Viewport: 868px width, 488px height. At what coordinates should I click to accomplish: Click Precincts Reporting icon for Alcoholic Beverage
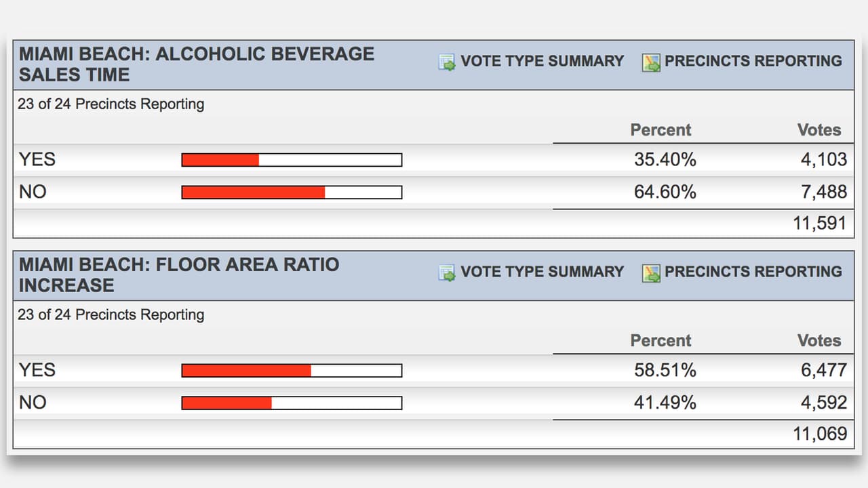(x=651, y=62)
